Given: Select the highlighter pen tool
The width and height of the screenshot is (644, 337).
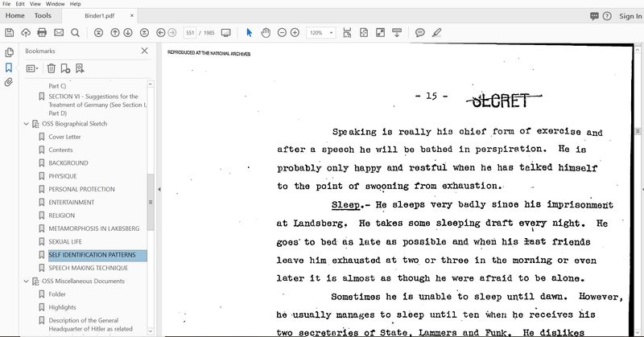Looking at the screenshot, I should point(436,32).
